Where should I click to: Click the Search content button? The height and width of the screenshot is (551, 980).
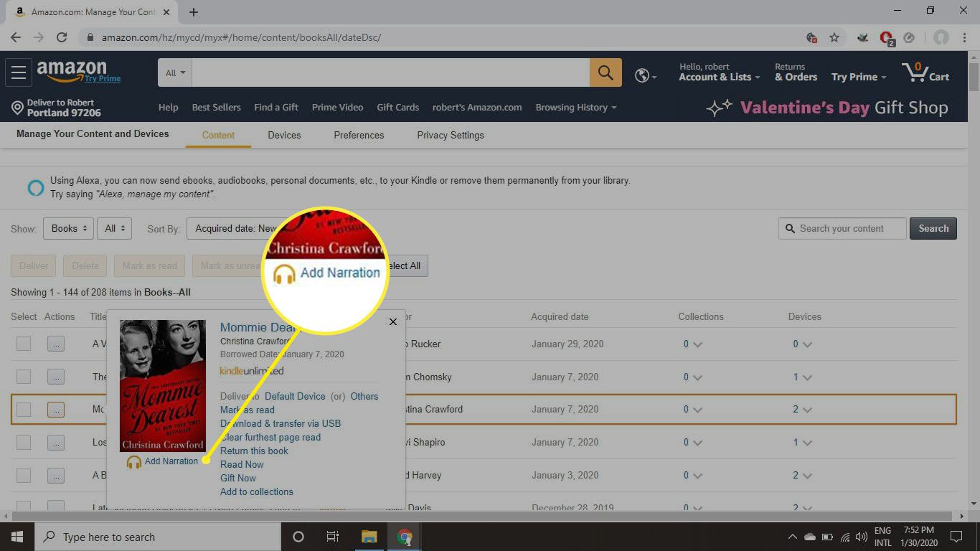933,228
